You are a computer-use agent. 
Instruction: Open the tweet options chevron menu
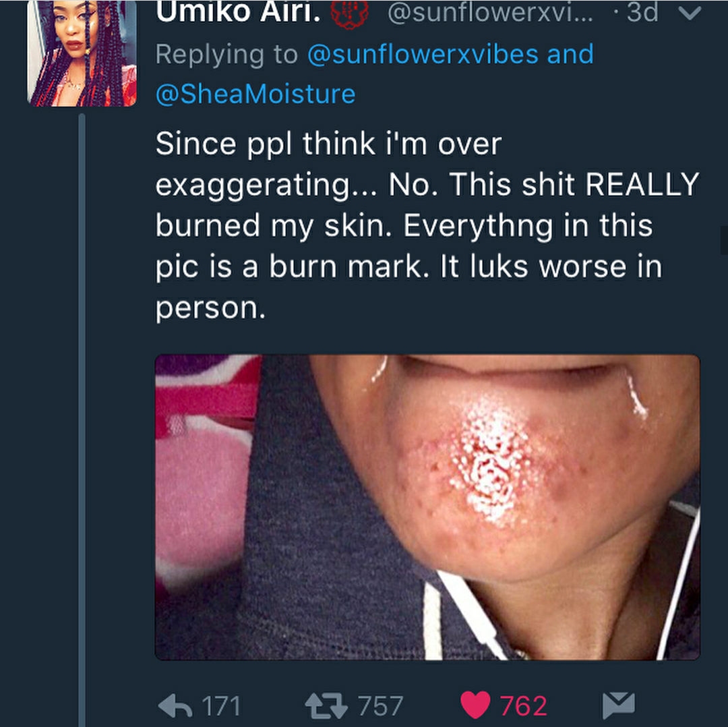click(690, 13)
